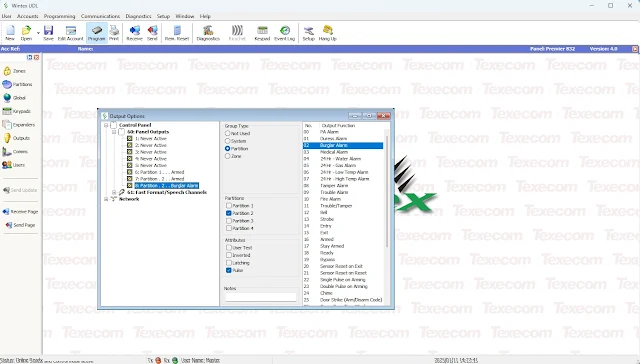Choose Medical Alarm output function
This screenshot has height=364, width=640.
[343, 152]
